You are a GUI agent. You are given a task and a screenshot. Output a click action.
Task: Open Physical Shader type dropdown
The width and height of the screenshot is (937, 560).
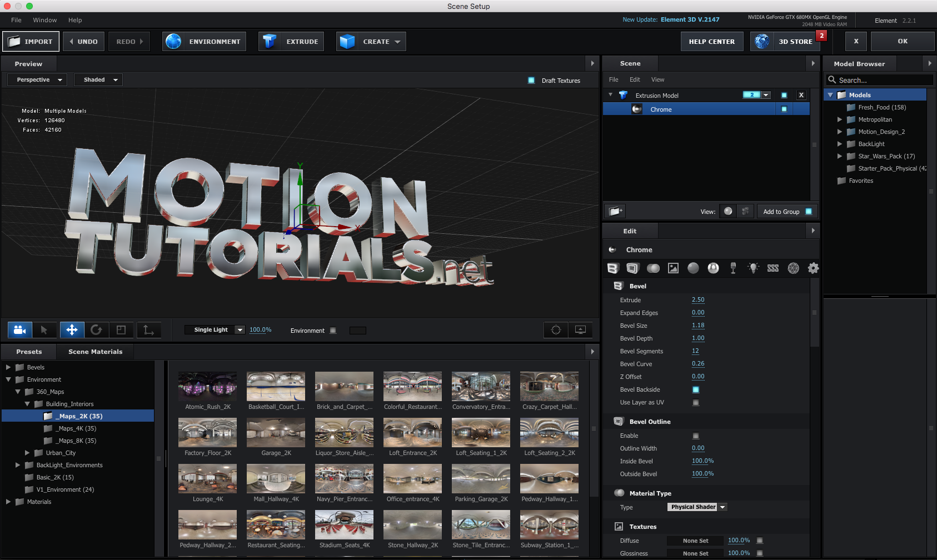pos(697,507)
